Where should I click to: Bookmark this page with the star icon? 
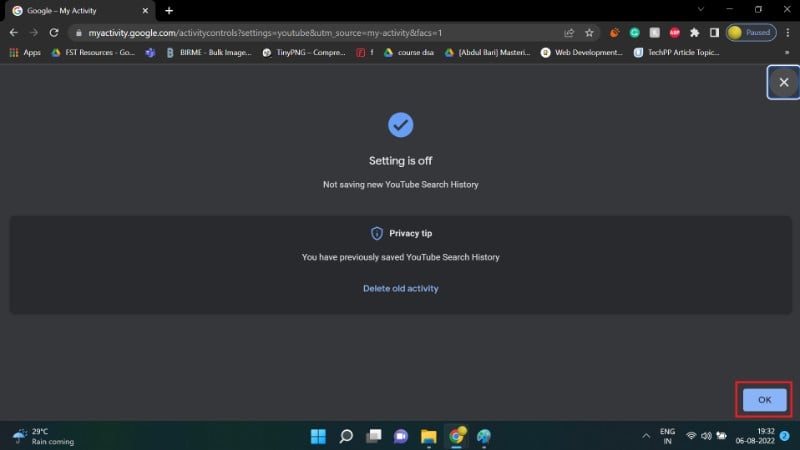(x=589, y=33)
